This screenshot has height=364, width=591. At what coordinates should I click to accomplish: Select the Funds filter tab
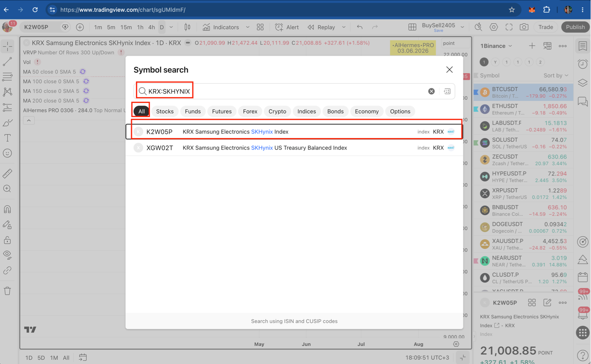coord(193,111)
